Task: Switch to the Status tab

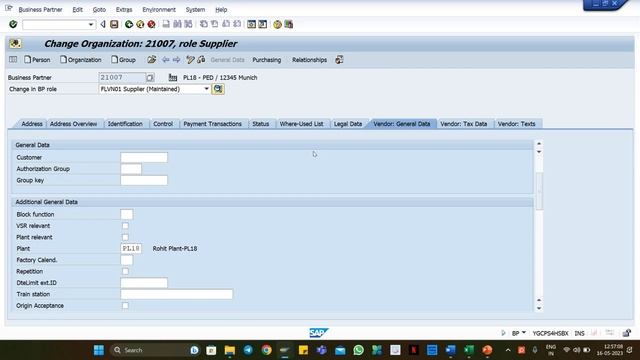Action: point(260,124)
